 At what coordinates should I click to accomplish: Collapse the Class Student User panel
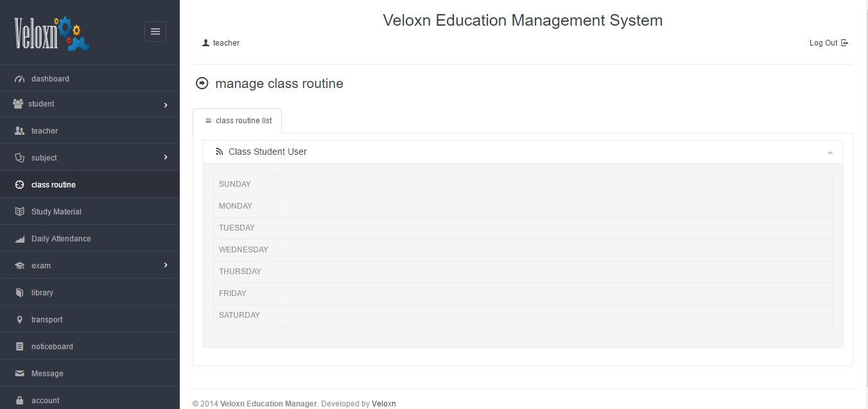[x=830, y=153]
